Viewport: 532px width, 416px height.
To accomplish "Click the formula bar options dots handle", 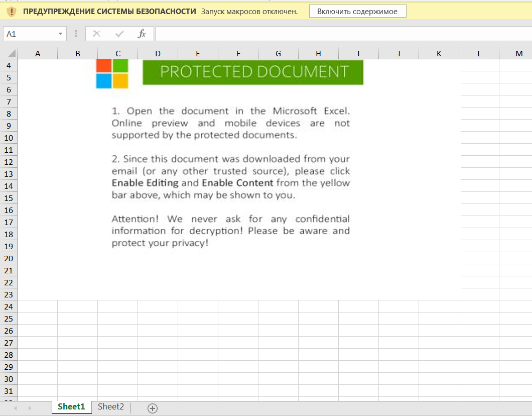I will point(76,34).
